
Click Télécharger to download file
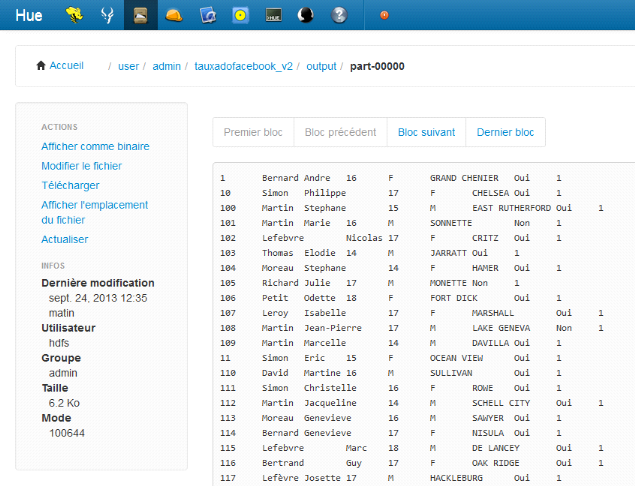point(70,185)
